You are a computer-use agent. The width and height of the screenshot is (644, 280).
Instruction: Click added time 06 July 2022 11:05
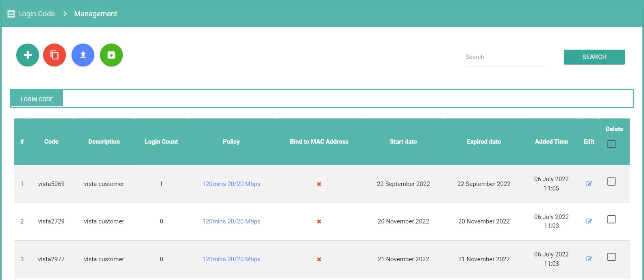tap(551, 184)
